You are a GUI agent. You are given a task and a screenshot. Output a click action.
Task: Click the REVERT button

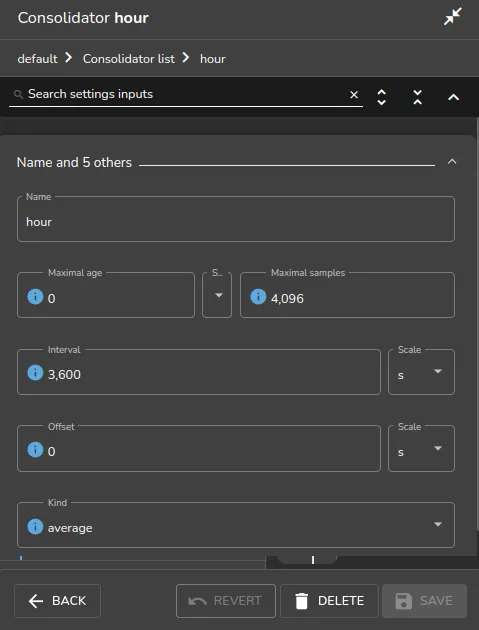pos(226,601)
